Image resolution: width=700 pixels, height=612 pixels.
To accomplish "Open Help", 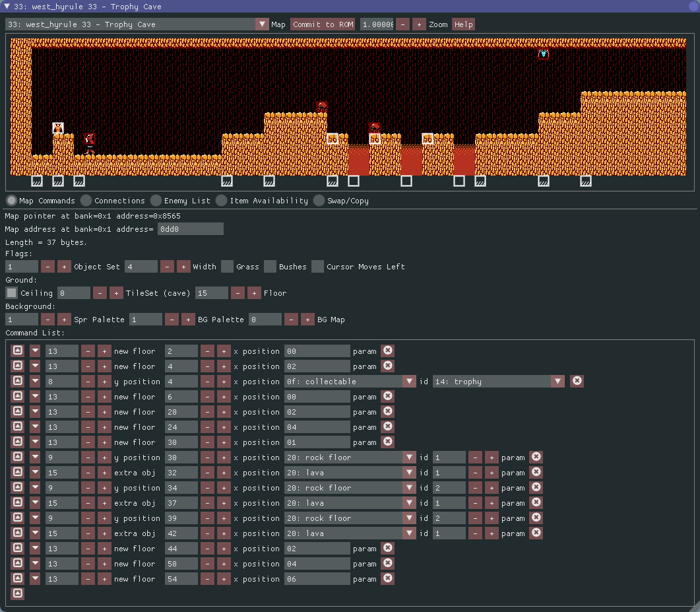I will click(463, 24).
